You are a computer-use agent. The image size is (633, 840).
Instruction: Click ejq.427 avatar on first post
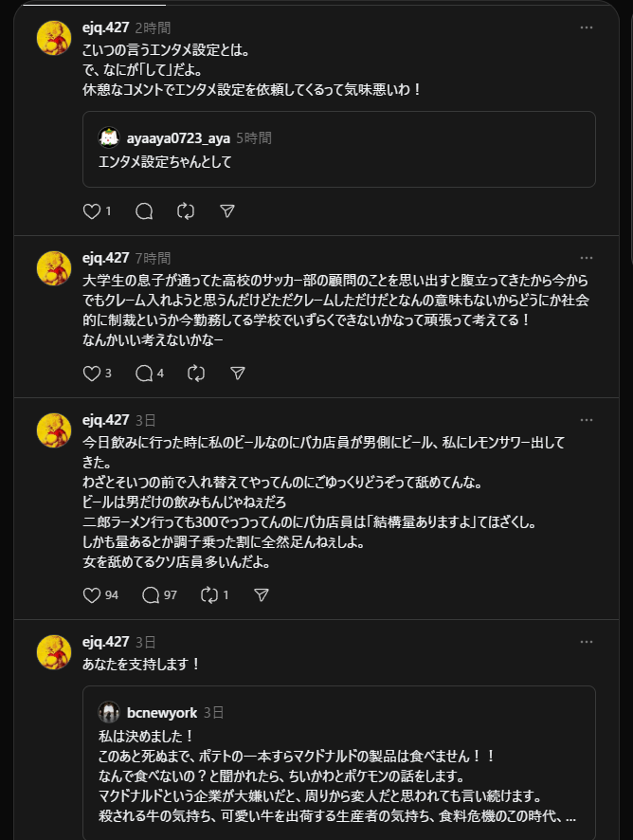[53, 38]
